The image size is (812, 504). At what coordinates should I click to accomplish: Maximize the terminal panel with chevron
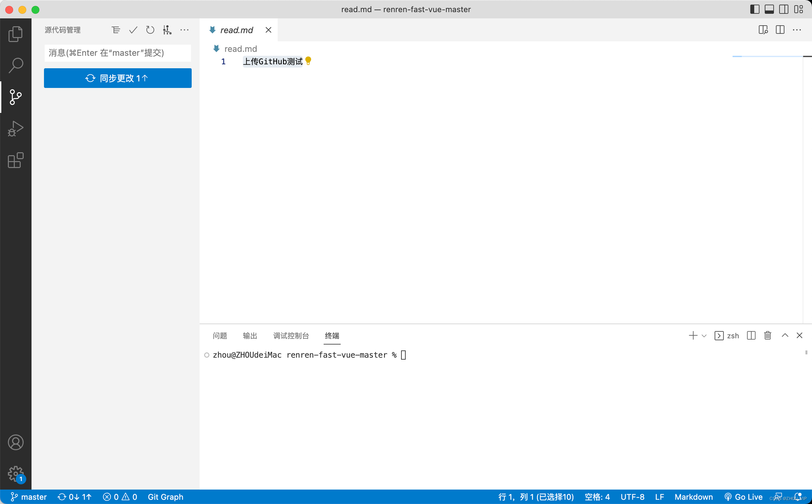click(x=785, y=335)
